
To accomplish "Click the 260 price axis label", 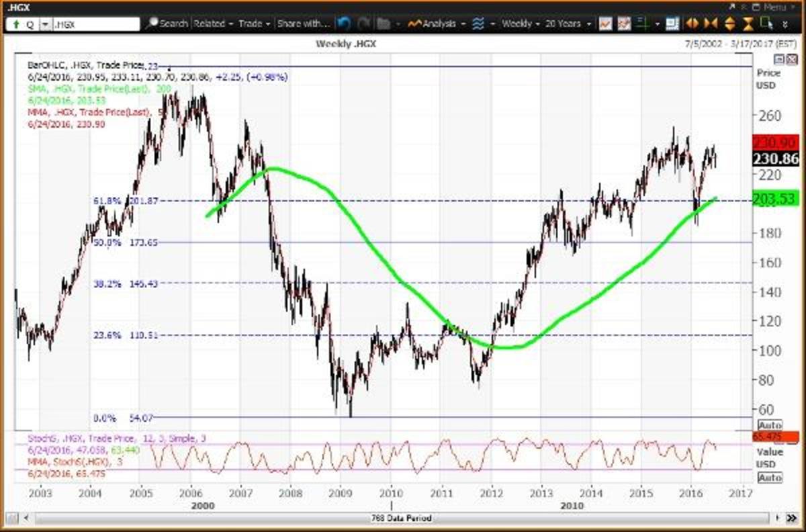I will 770,116.
